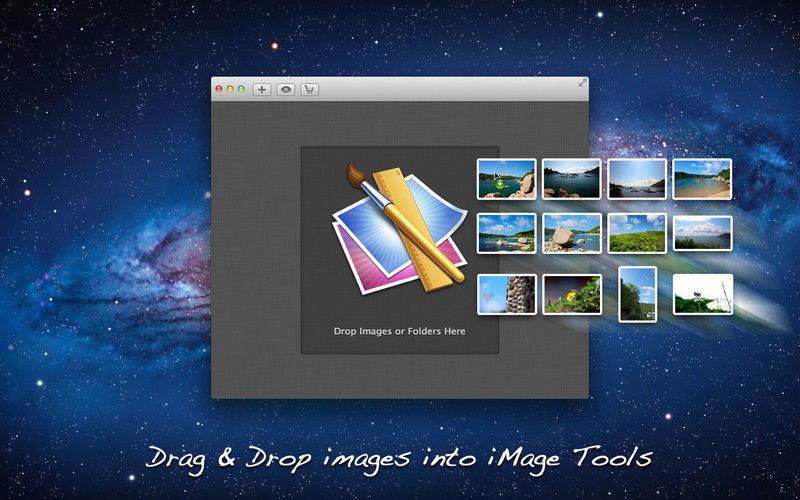Select the hazy bright sky sea thumbnail
Screen dimensions: 800x500
tap(637, 179)
